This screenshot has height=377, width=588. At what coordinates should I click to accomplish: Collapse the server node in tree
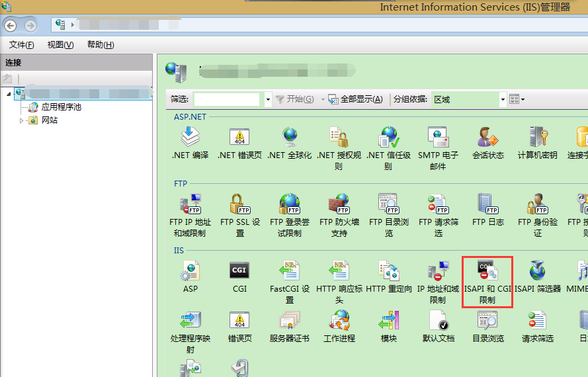pyautogui.click(x=9, y=94)
